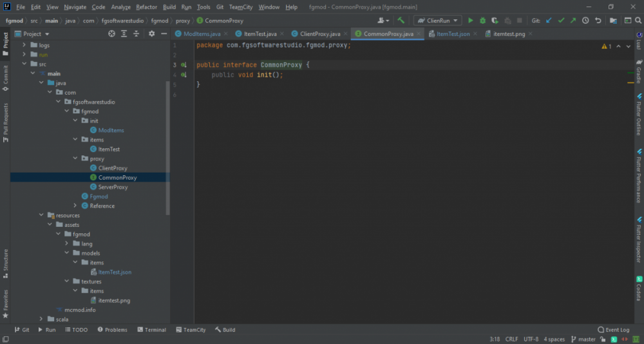Open the Refactor menu

pyautogui.click(x=146, y=7)
